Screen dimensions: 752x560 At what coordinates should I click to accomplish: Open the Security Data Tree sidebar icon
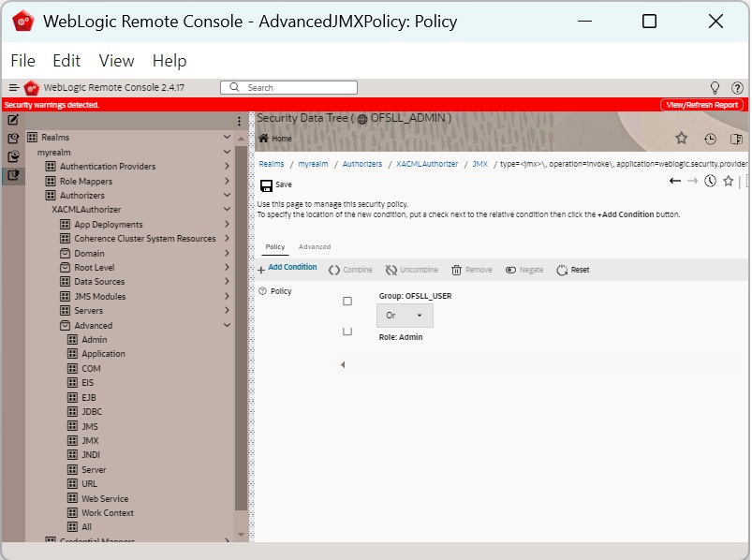point(13,175)
